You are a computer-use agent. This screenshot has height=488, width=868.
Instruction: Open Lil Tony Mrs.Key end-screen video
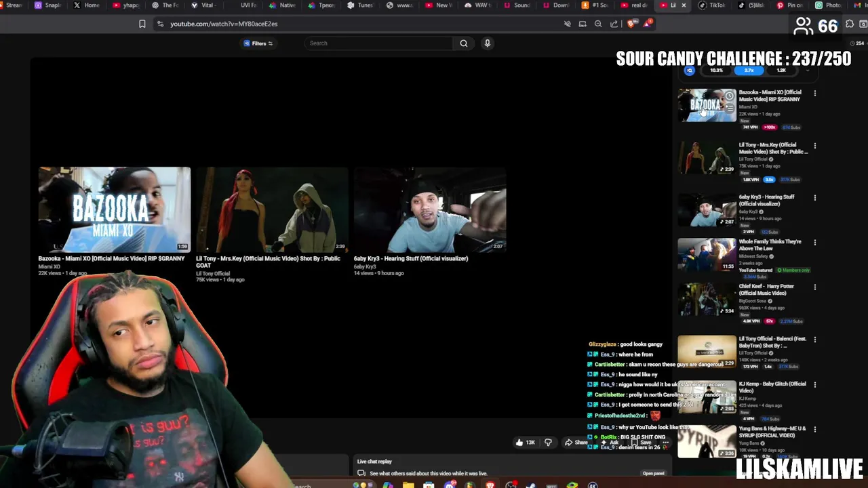(x=272, y=209)
